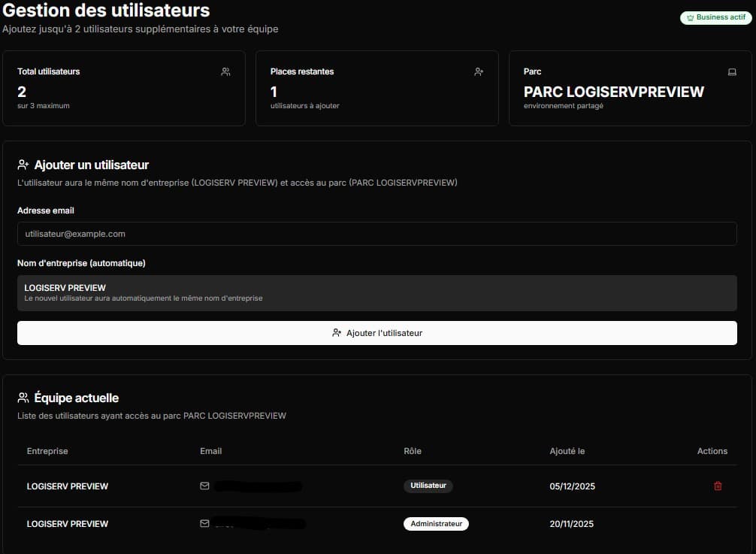Click the user-plus icon inside Ajouter l'utilisateur button
This screenshot has height=554, width=756.
point(337,332)
